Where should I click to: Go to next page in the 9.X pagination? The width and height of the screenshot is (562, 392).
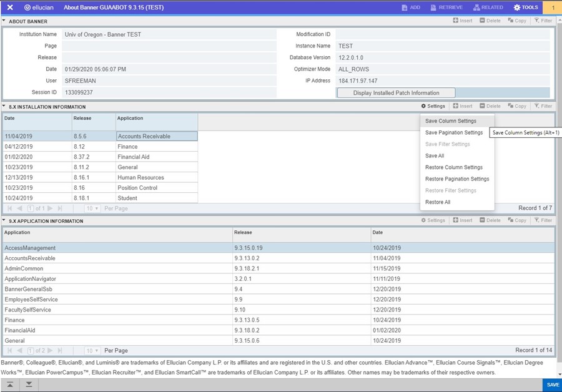(50, 350)
